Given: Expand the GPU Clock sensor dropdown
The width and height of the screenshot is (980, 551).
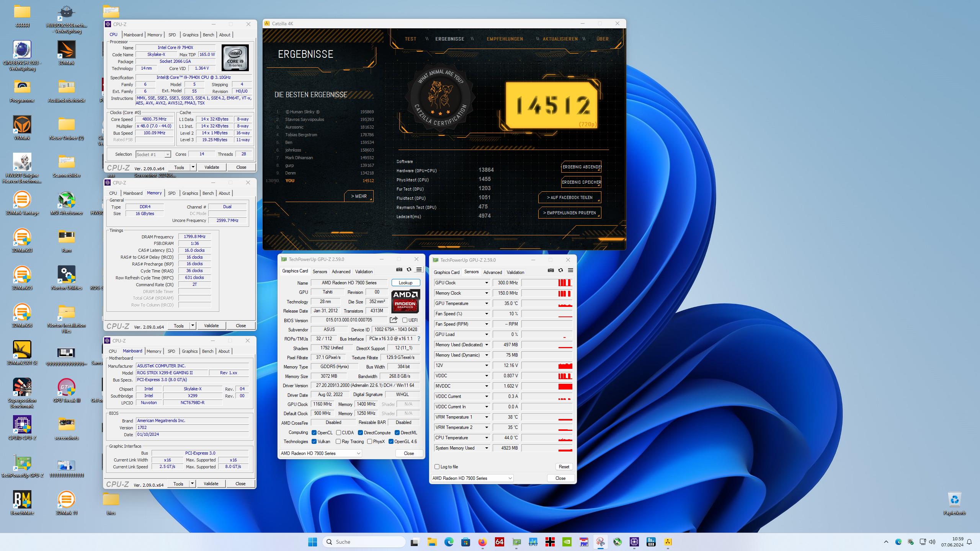Looking at the screenshot, I should coord(487,283).
